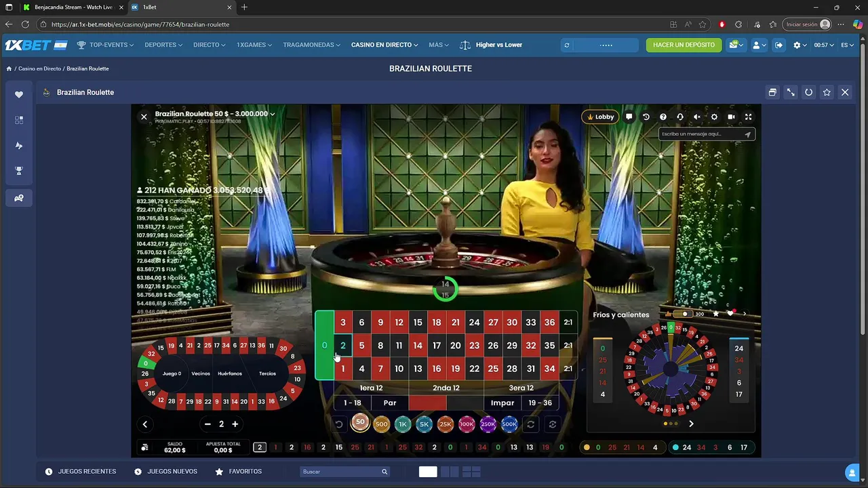868x488 pixels.
Task: Toggle the auto-play button beside repeat
Action: tap(553, 424)
